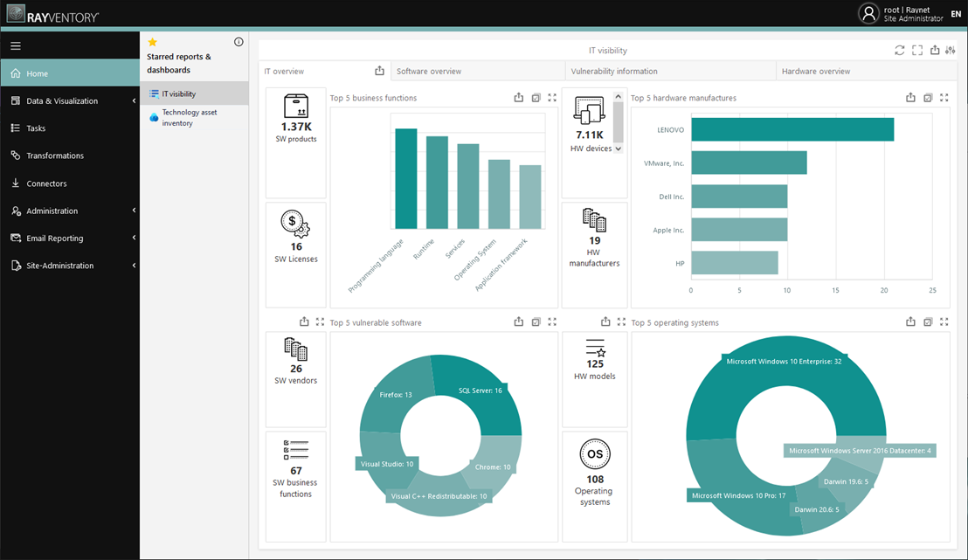Image resolution: width=968 pixels, height=560 pixels.
Task: Maximize Top 5 hardware manufactures chart
Action: pos(944,98)
